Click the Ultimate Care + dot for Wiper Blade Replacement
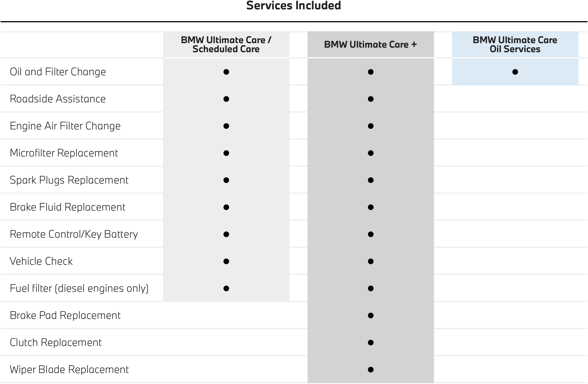 [371, 370]
